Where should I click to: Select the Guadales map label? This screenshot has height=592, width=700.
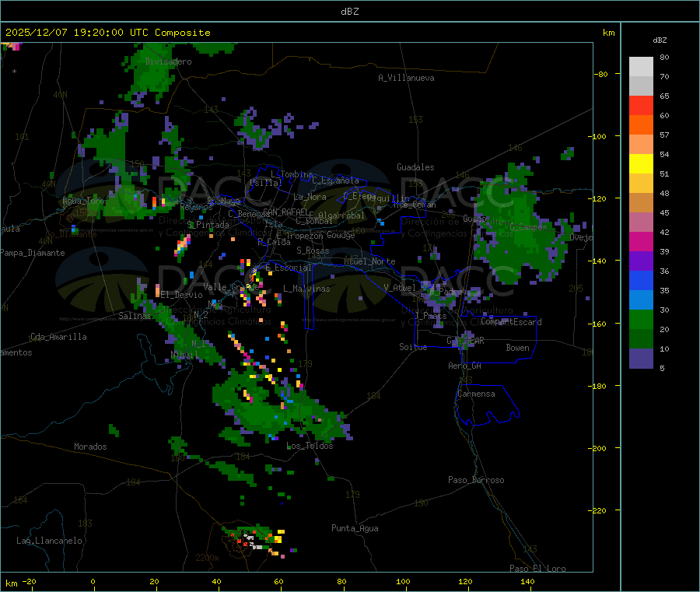coord(415,167)
